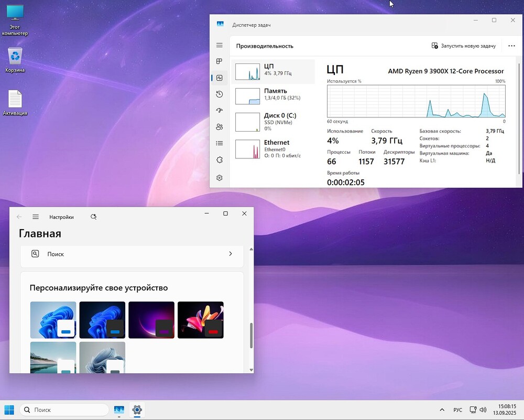524x420 pixels.
Task: Open Task Manager settings gear icon
Action: (220, 178)
